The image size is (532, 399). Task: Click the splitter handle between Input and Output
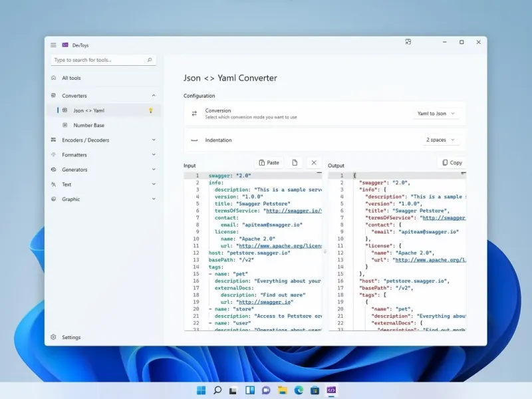[x=325, y=252]
